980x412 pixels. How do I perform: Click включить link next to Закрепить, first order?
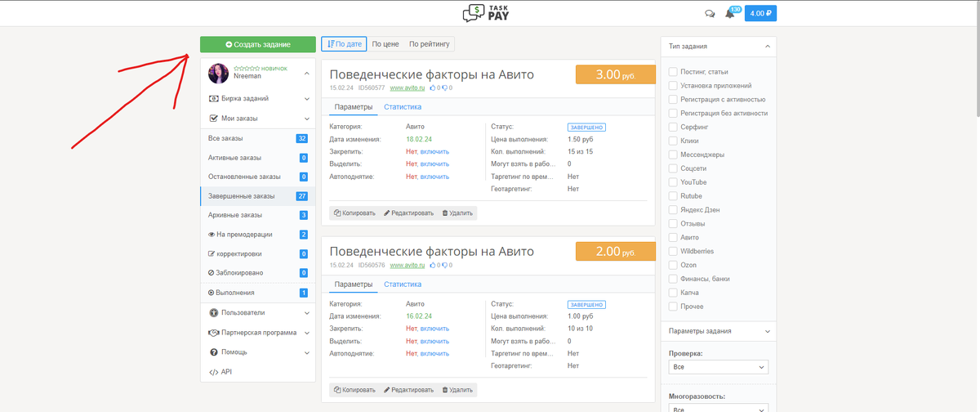pos(434,152)
